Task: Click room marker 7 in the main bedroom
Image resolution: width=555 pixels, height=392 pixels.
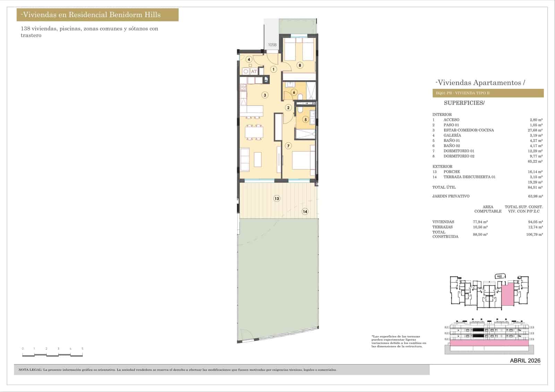Action: (288, 146)
